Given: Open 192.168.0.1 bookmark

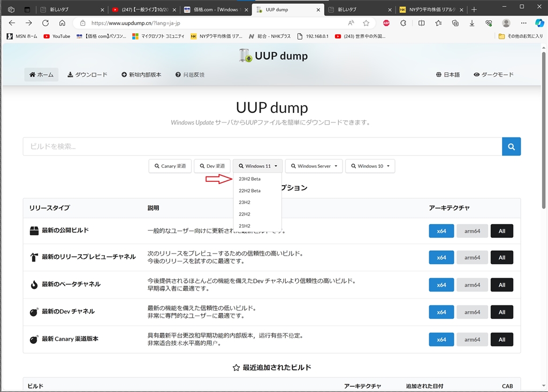Looking at the screenshot, I should 313,36.
